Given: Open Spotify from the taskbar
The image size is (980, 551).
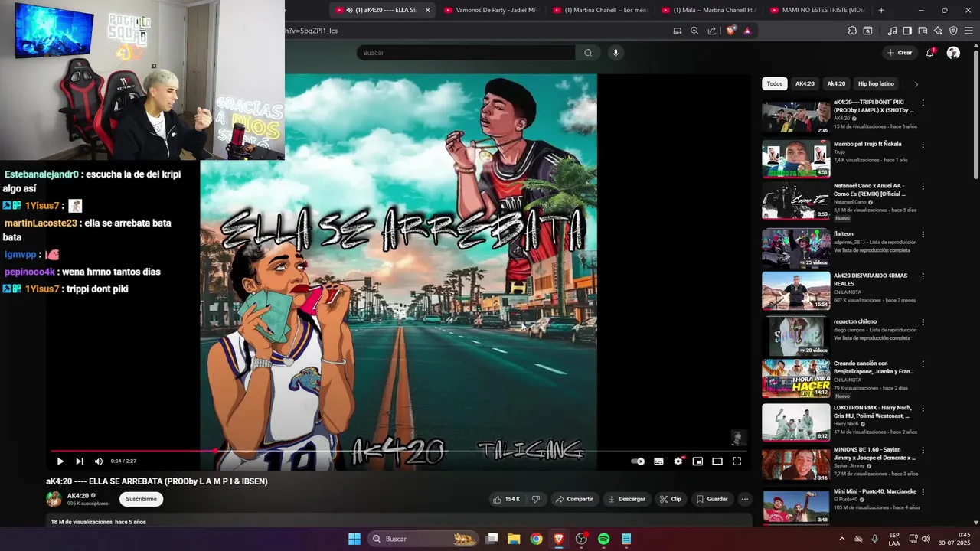Looking at the screenshot, I should [603, 539].
